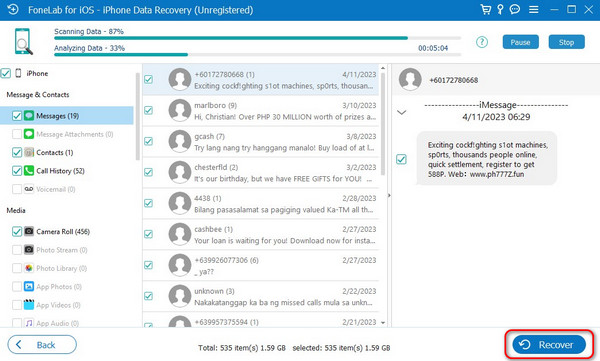Click message list scrollbar up arrow
Image resolution: width=600 pixels, height=361 pixels.
tap(383, 68)
